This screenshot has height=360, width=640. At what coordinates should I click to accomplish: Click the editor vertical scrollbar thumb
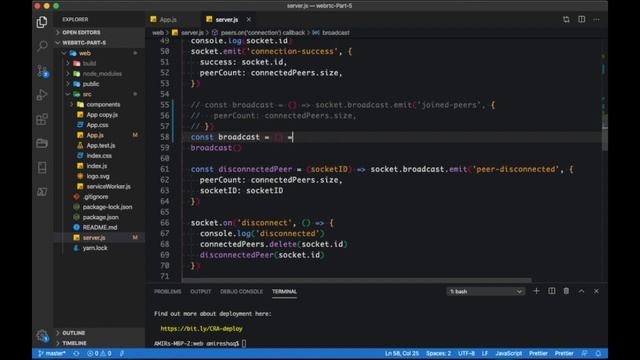point(604,132)
